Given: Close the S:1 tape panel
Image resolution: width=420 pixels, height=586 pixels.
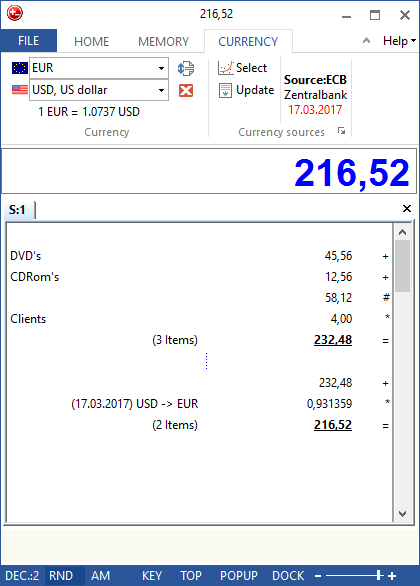Looking at the screenshot, I should point(407,209).
